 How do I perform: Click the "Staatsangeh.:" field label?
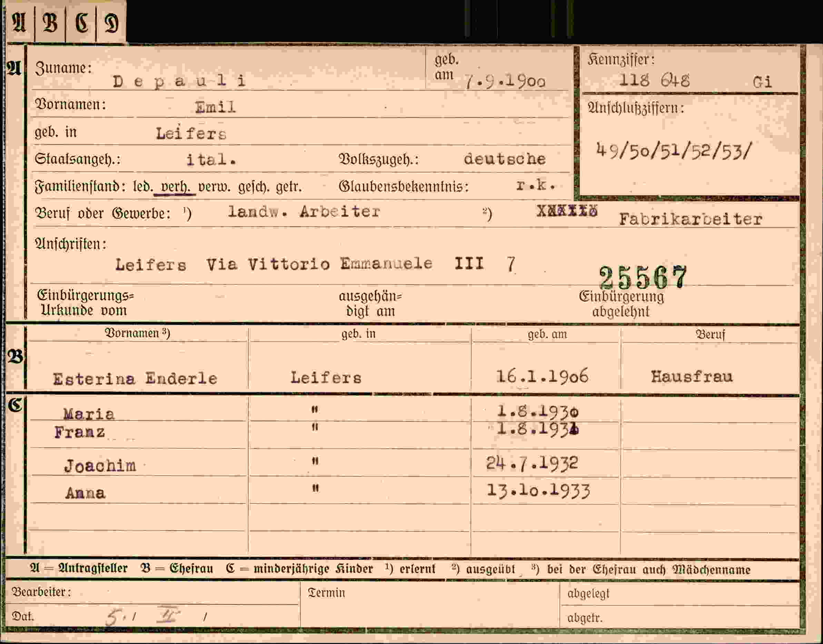tap(78, 159)
